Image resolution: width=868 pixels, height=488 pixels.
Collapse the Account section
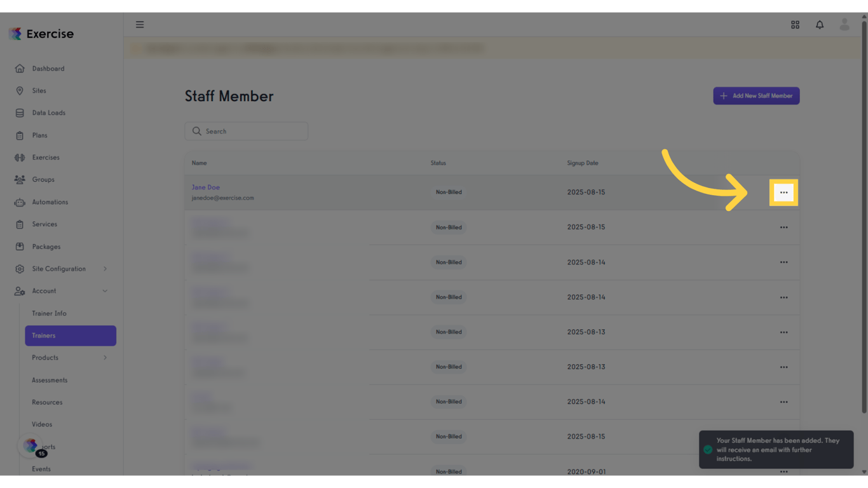click(x=105, y=291)
